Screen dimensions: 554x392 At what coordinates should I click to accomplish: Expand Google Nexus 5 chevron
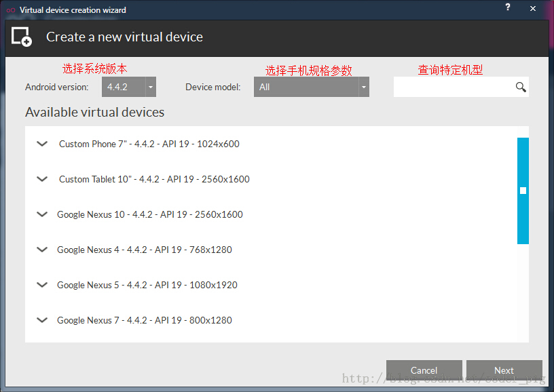pyautogui.click(x=43, y=285)
